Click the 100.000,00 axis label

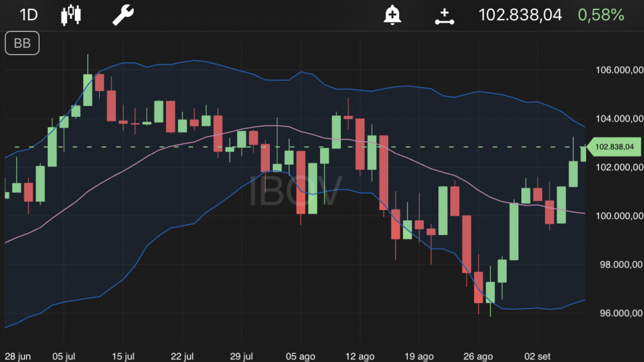[619, 216]
